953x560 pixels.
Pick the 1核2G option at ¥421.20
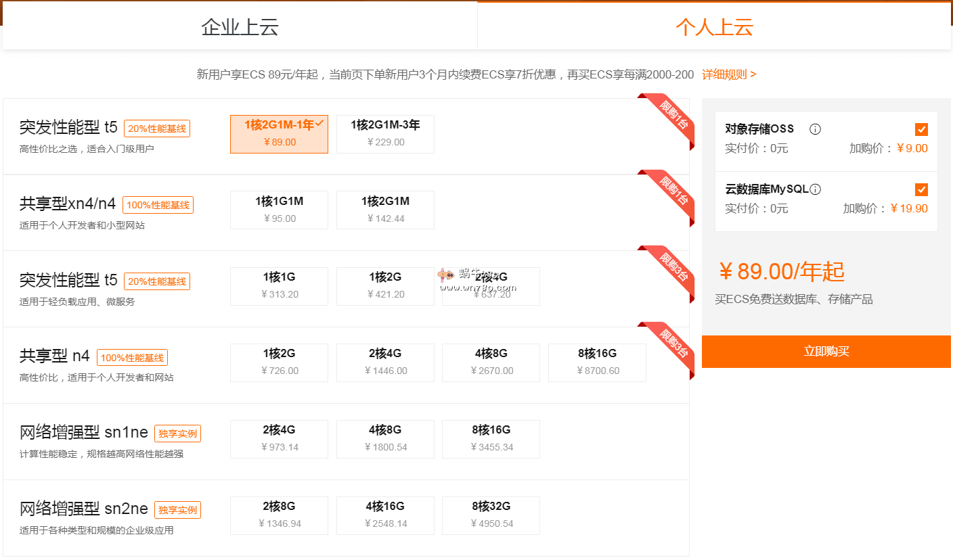click(385, 286)
